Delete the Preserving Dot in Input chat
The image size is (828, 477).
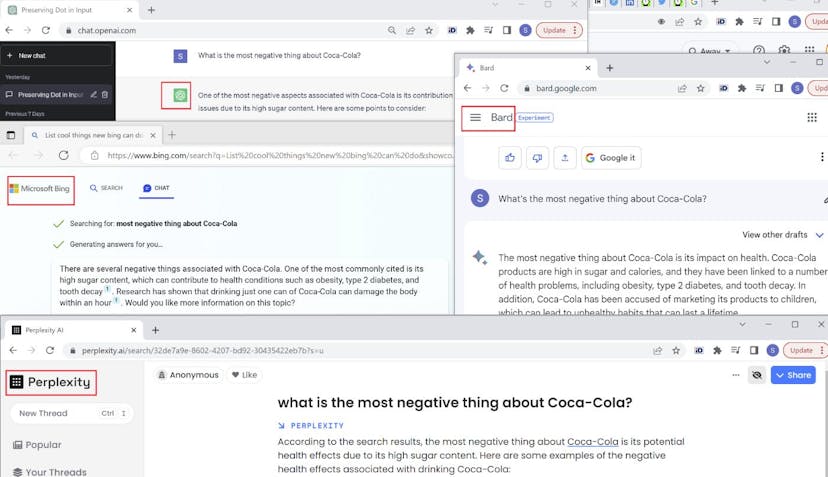tap(105, 95)
